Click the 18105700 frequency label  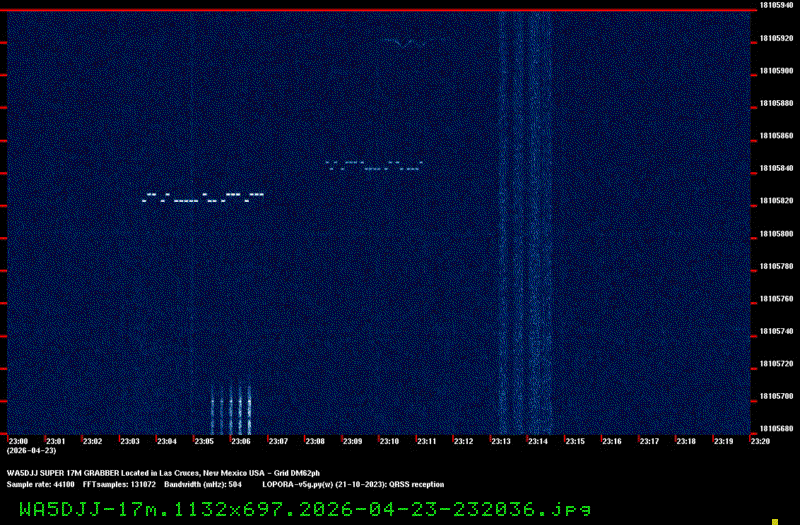(x=777, y=396)
